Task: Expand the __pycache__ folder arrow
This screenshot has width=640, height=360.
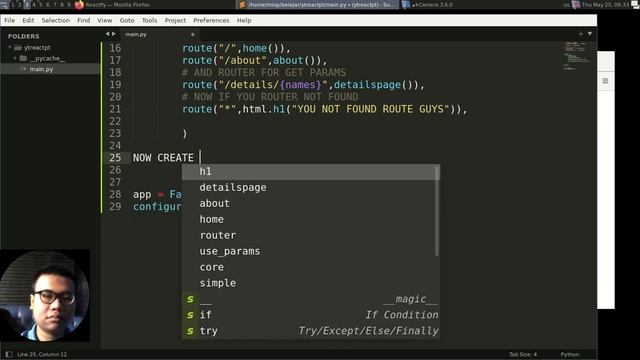Action: [15, 58]
